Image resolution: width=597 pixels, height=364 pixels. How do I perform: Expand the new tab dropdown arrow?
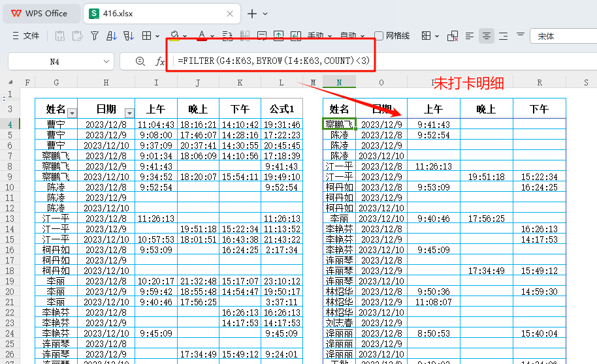265,14
